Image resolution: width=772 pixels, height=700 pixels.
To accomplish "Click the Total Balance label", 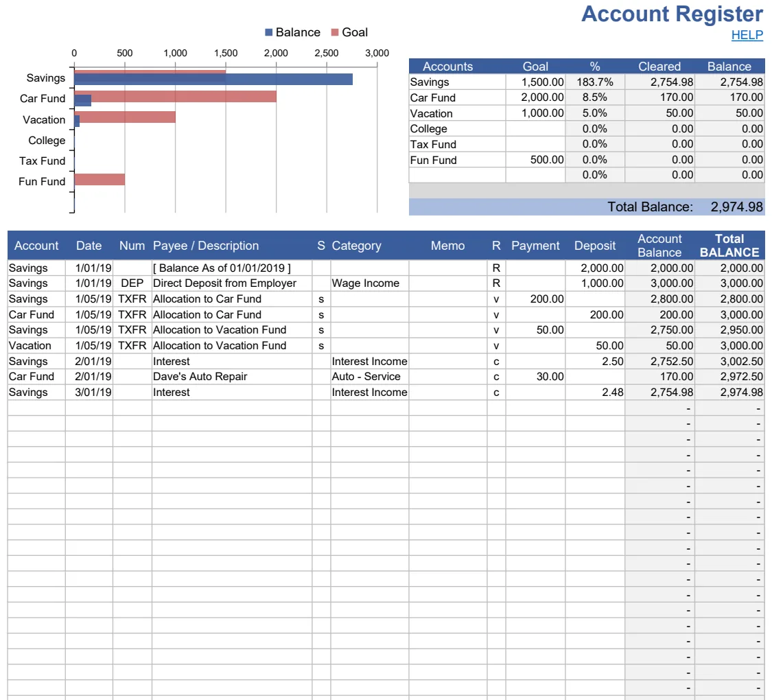I will point(650,207).
